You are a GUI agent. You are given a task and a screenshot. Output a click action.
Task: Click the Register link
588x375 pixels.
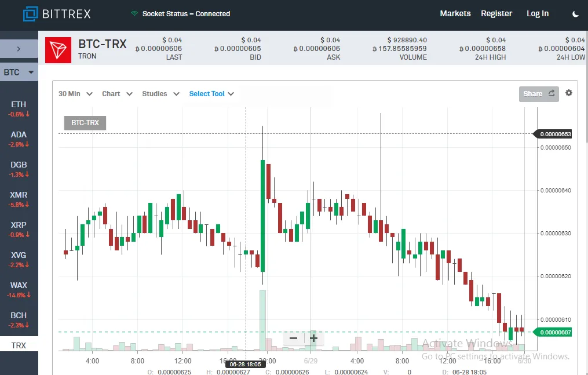(496, 13)
